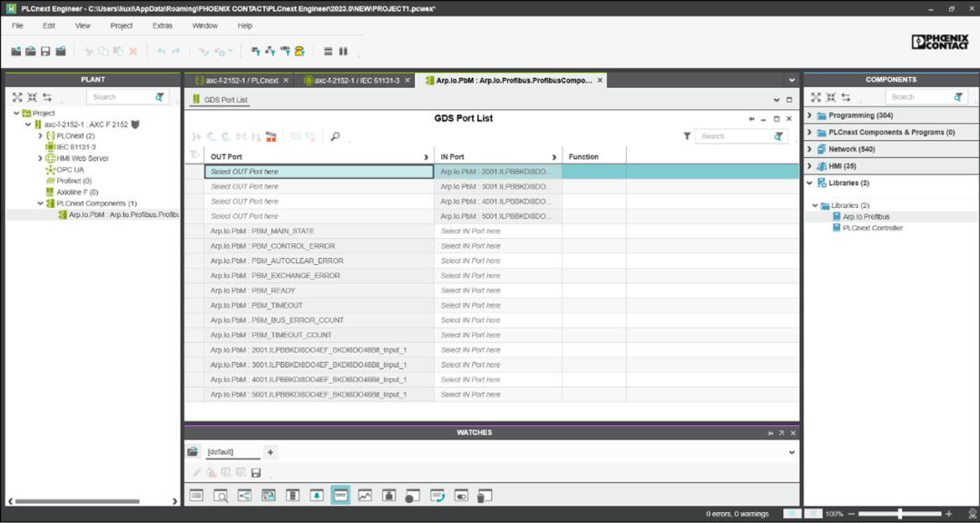Viewport: 980px width, 523px height.
Task: Open the Extras menu
Action: point(162,25)
